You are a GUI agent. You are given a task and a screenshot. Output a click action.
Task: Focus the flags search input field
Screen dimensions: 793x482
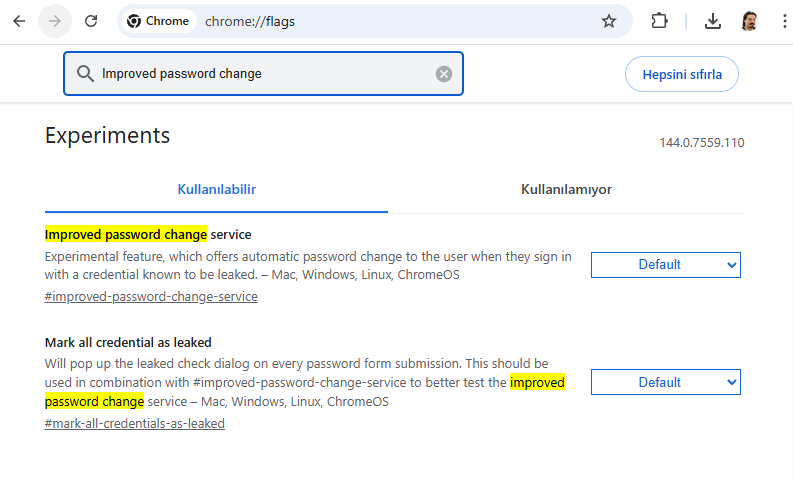[265, 74]
